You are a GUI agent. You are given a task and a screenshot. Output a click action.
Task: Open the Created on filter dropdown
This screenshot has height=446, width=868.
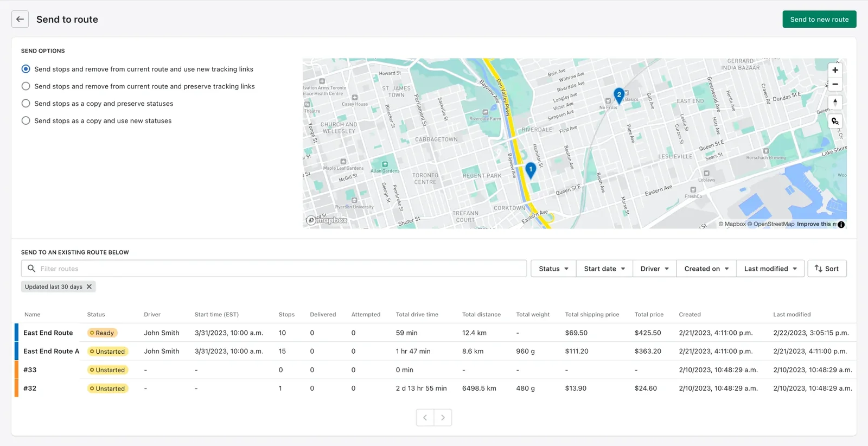point(706,269)
